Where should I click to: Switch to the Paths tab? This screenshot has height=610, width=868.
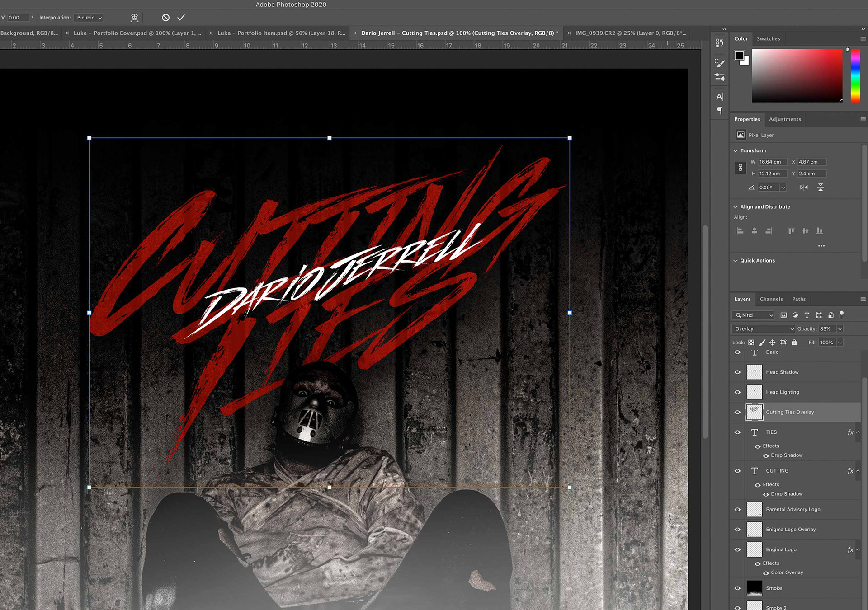(x=799, y=299)
